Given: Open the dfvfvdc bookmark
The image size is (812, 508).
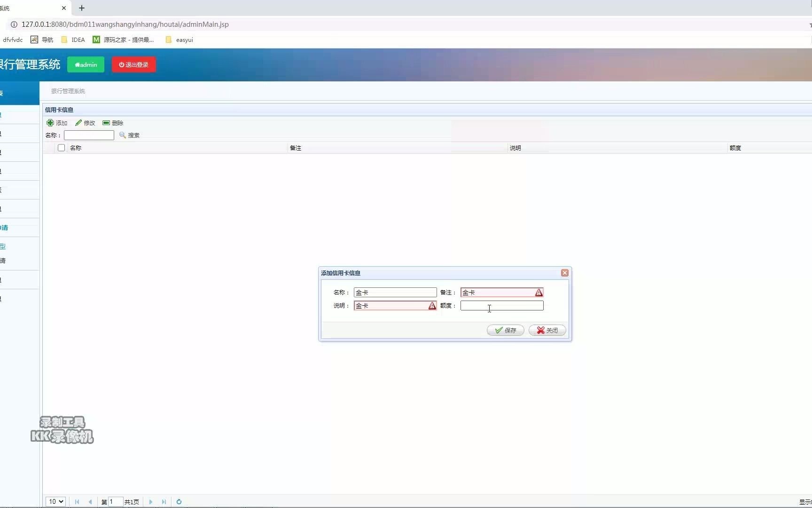Looking at the screenshot, I should click(13, 40).
